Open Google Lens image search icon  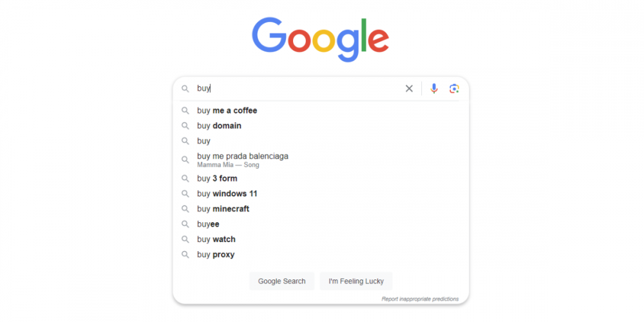pos(454,88)
